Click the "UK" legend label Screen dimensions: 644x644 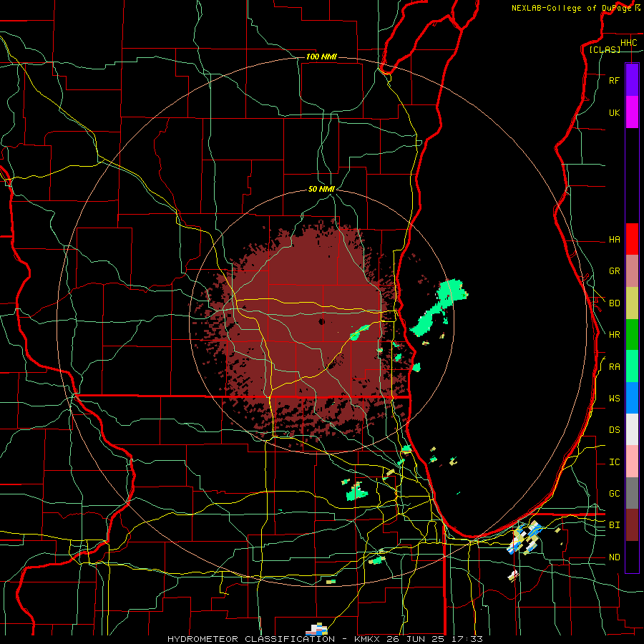(614, 113)
